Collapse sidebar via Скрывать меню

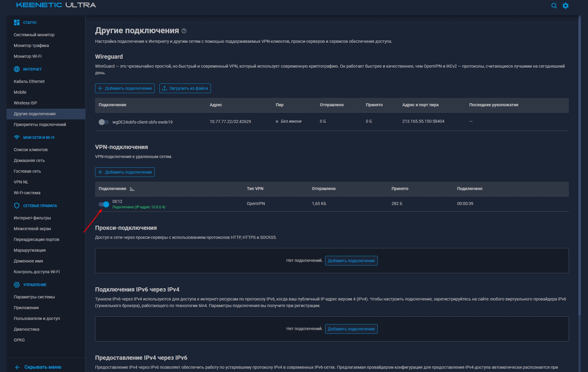(37, 367)
